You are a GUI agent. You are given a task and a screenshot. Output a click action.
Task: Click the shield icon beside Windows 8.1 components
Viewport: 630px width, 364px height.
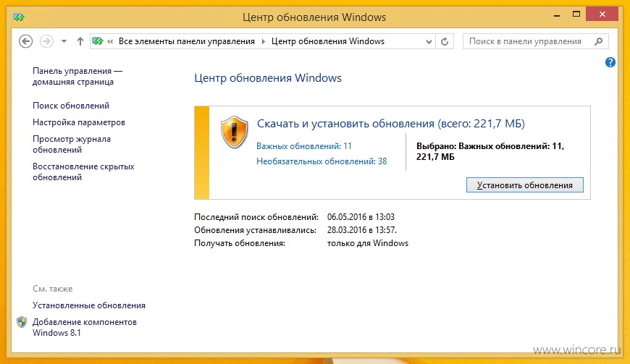(22, 322)
